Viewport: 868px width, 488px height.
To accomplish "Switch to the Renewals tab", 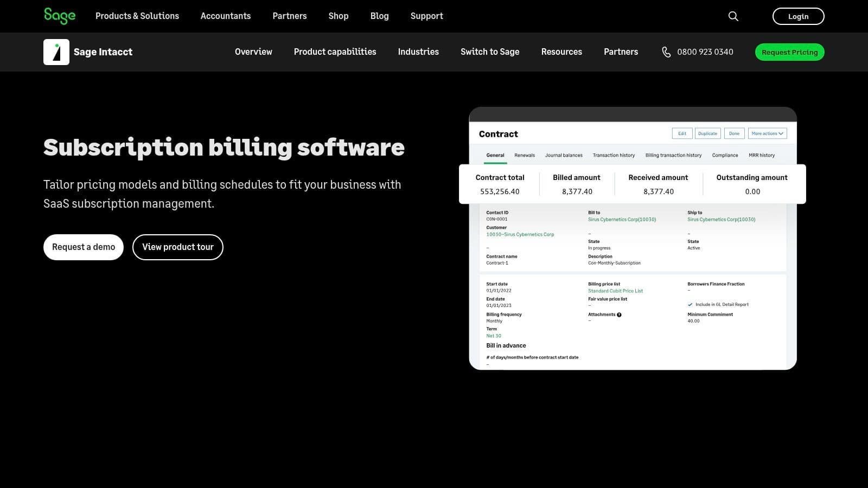I will tap(525, 156).
